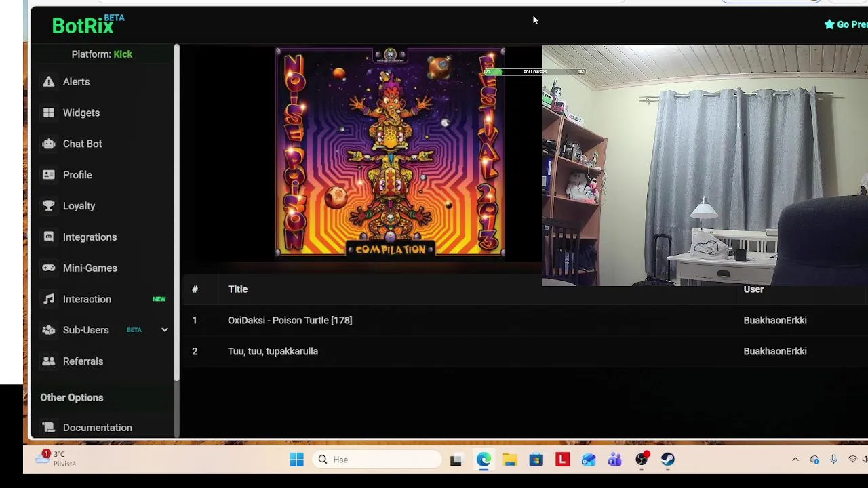
Task: Click the Mini-Games gamepad icon
Action: pos(49,268)
